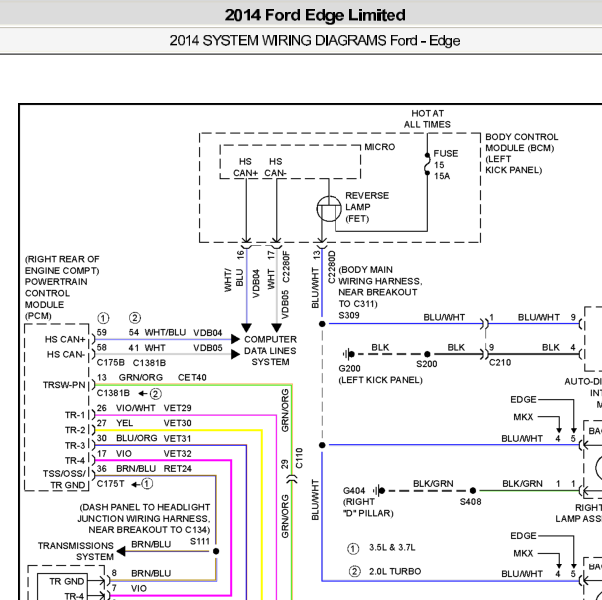Click the circled 2 legend marker
This screenshot has height=600, width=602.
coord(354,572)
